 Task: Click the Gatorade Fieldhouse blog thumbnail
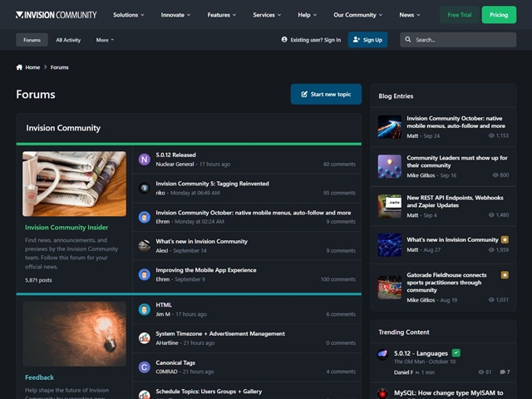[x=390, y=288]
